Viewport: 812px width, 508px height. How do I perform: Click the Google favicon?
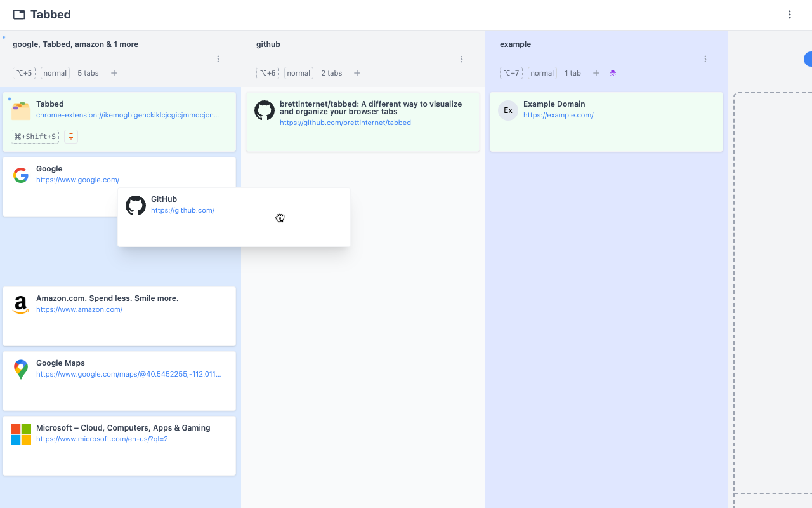[x=21, y=175]
